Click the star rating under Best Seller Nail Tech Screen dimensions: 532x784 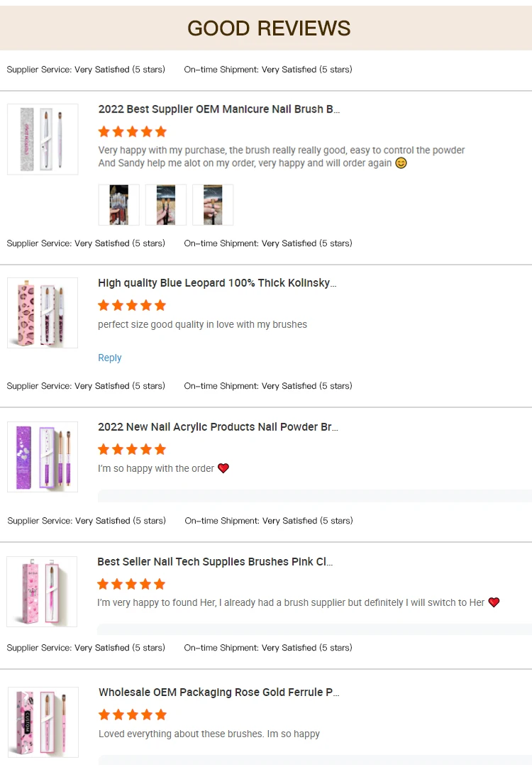tap(131, 584)
